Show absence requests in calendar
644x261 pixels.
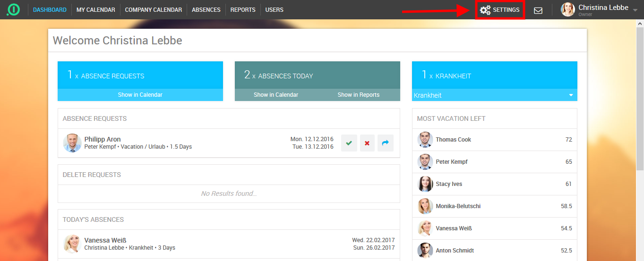pos(140,95)
